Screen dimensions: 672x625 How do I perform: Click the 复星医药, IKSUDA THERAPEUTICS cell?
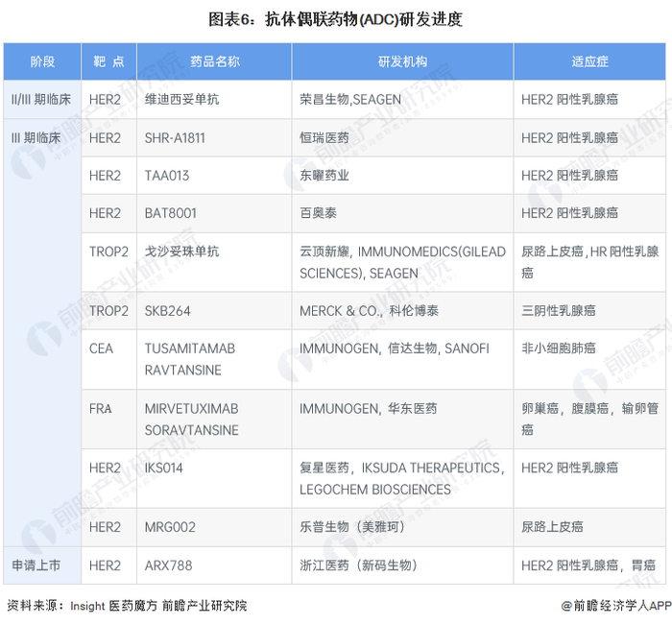click(402, 478)
